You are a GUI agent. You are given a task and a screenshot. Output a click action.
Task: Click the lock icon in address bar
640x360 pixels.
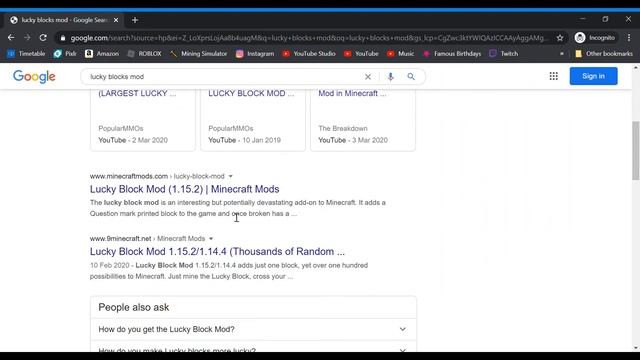point(62,38)
